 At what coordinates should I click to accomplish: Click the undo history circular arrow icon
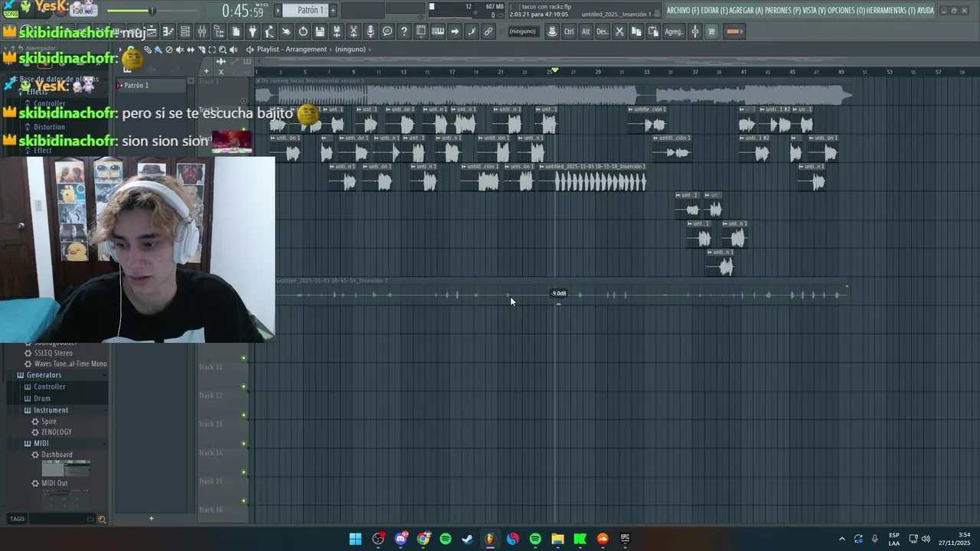click(303, 31)
